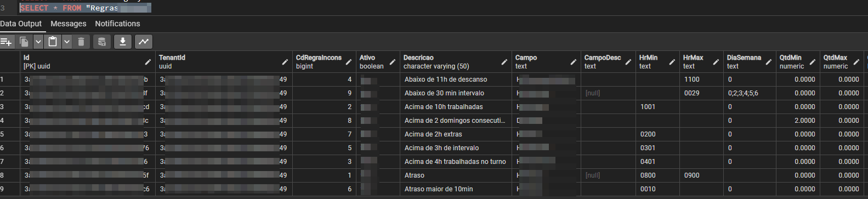Click the pencil icon on Ativo column
The image size is (868, 199).
tap(393, 62)
